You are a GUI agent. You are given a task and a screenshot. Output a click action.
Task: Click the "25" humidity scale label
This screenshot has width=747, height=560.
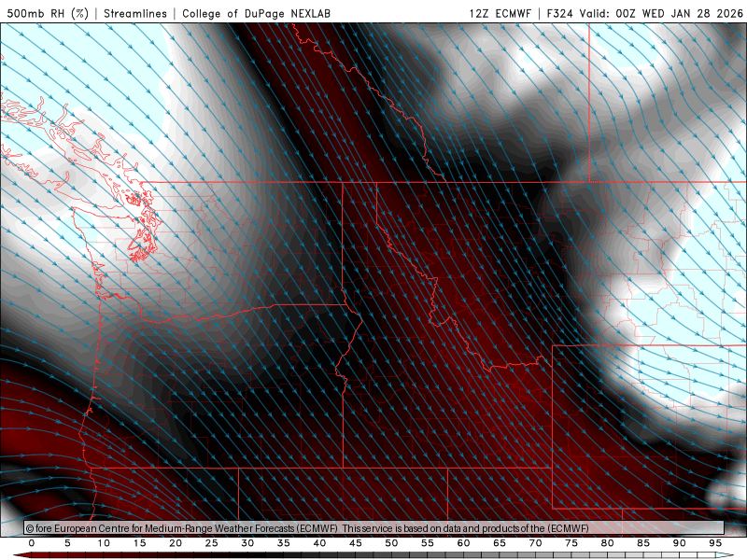pos(212,543)
